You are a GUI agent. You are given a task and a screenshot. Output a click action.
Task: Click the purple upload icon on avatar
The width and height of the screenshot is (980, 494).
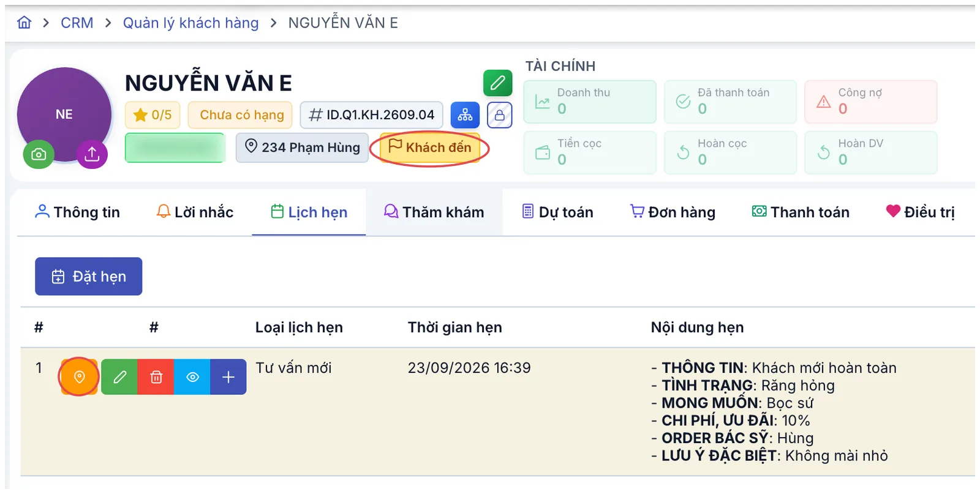click(x=92, y=154)
